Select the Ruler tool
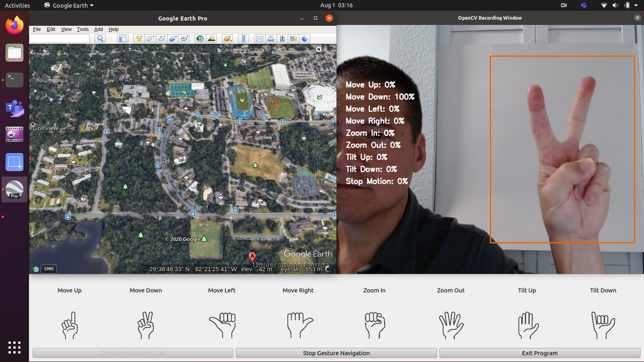This screenshot has height=362, width=644. [244, 39]
